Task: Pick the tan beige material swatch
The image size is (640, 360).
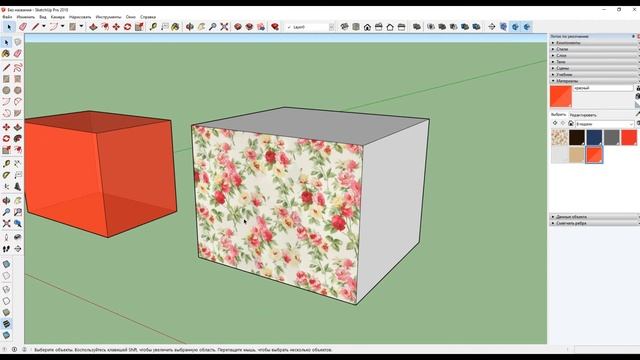Action: click(577, 155)
